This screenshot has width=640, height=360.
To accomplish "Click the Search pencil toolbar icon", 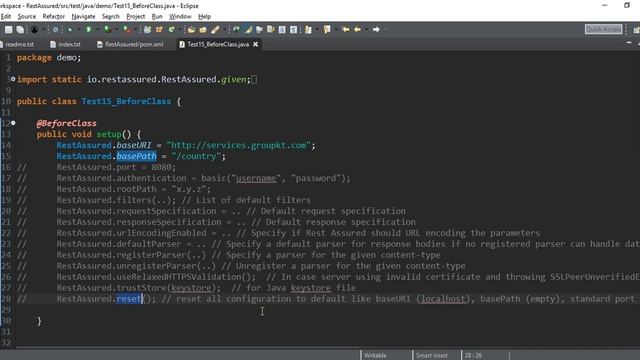I will [x=215, y=29].
